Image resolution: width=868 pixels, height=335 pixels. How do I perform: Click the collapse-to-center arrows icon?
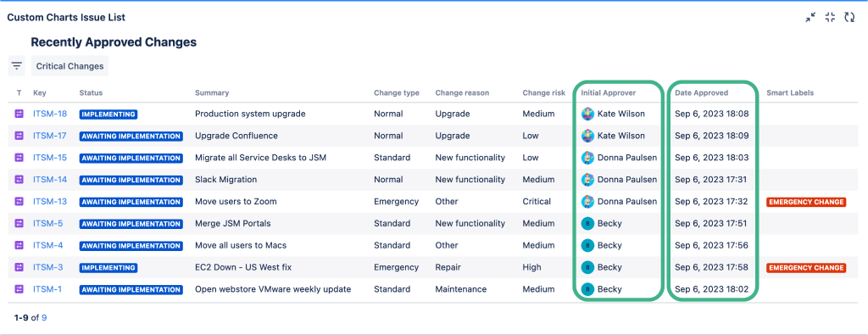click(x=830, y=17)
